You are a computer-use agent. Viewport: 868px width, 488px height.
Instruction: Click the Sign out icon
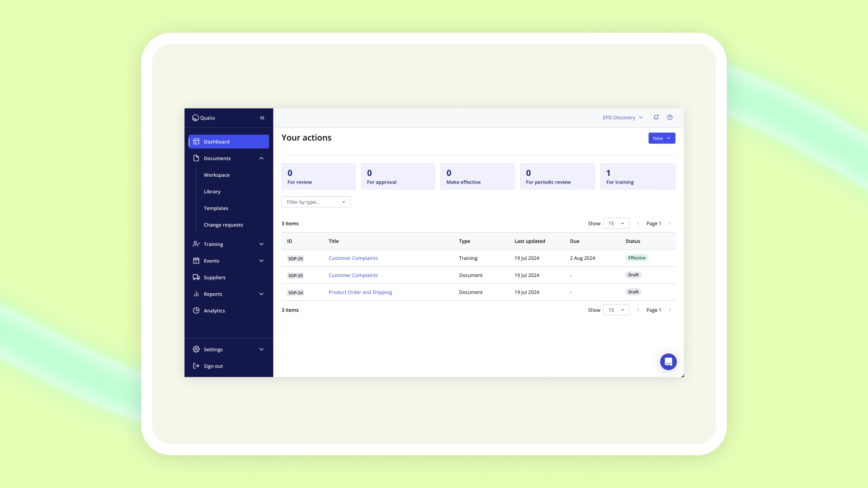[196, 366]
